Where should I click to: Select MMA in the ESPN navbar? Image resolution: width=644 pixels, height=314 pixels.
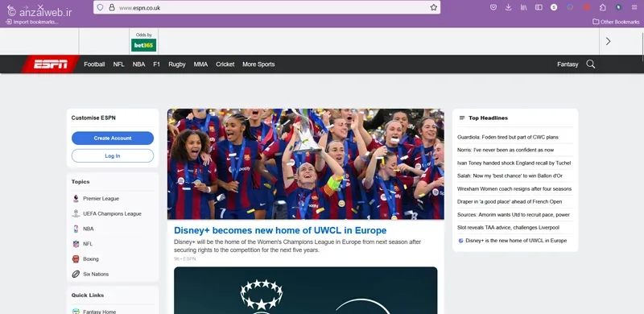tap(200, 64)
